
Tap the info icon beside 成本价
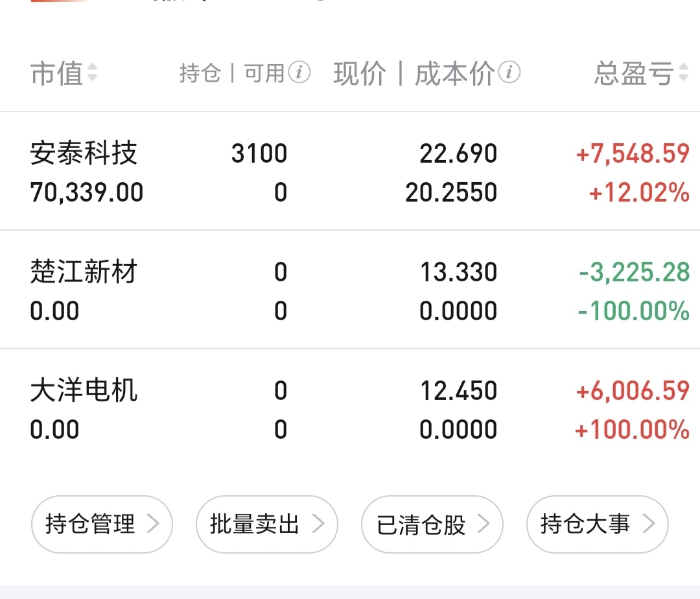pyautogui.click(x=509, y=73)
